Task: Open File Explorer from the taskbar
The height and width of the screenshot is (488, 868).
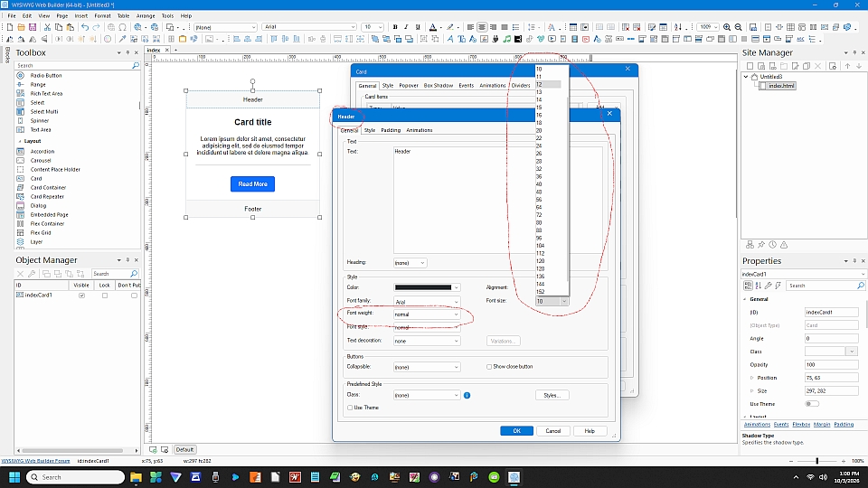Action: 136,477
